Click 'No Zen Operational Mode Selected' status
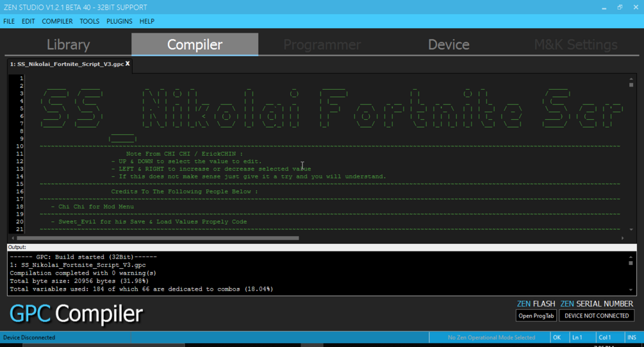This screenshot has width=644, height=347. pyautogui.click(x=491, y=337)
